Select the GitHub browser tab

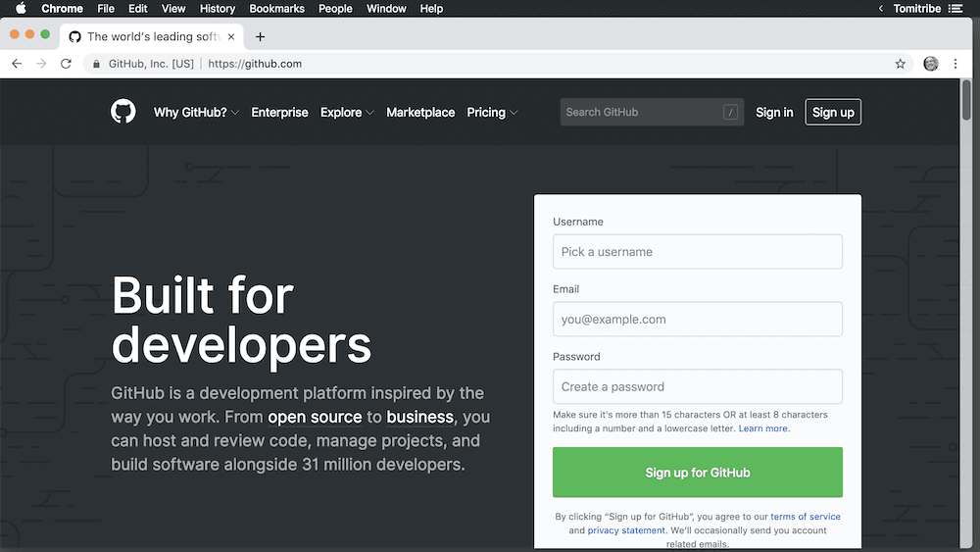tap(152, 37)
